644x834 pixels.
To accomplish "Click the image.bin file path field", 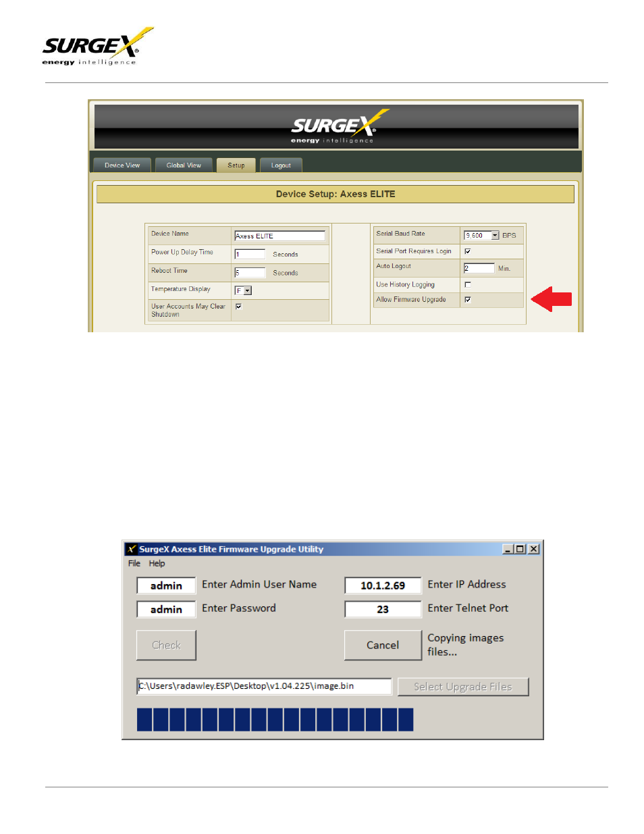I will [x=264, y=686].
